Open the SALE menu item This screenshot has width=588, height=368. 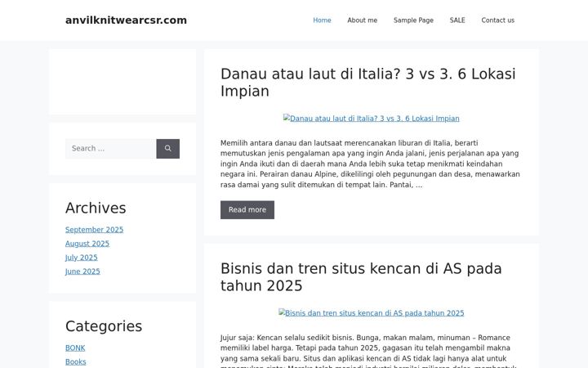pos(457,20)
